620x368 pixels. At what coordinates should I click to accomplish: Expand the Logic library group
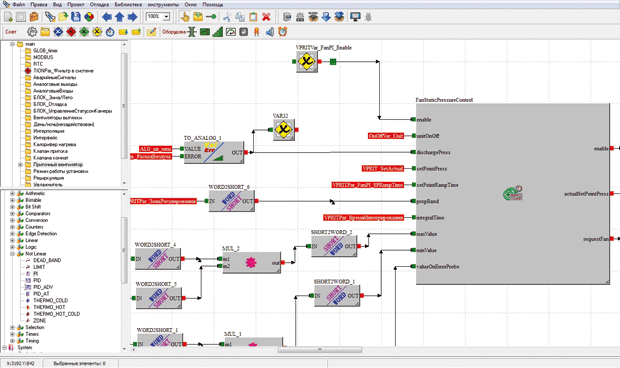tap(12, 247)
